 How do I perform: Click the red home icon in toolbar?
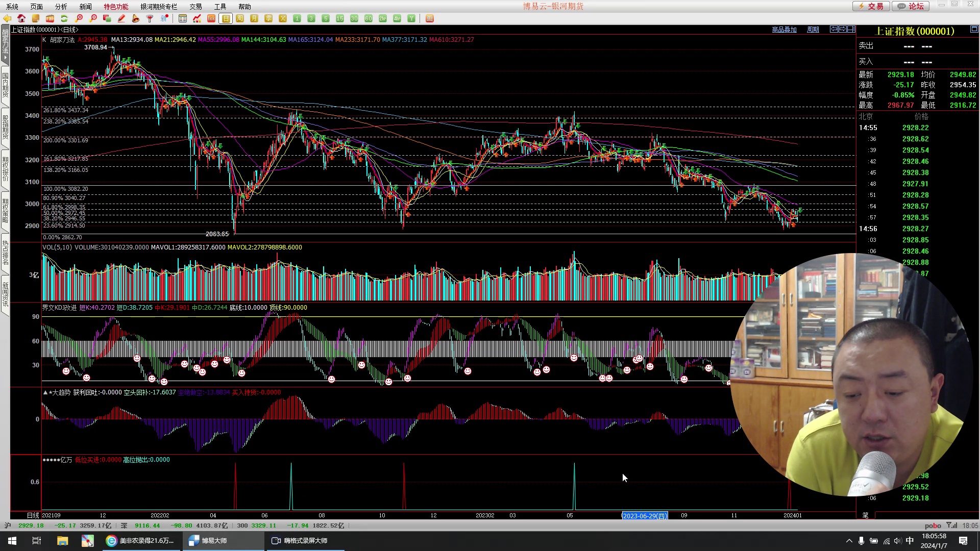click(x=21, y=18)
